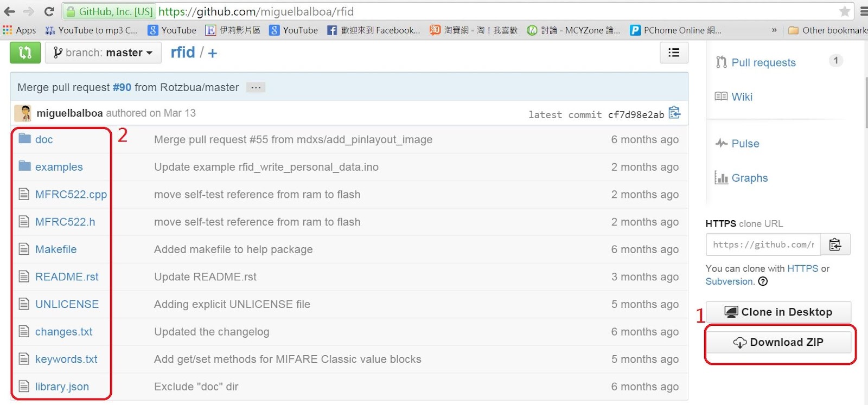Viewport: 868px width, 405px height.
Task: Open the miguelbalboa author profile link
Action: [x=69, y=113]
